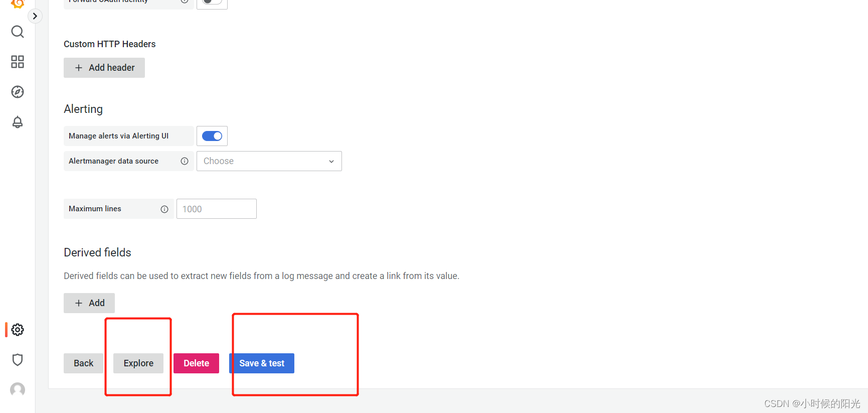
Task: Click the Derived fields description text
Action: [261, 276]
